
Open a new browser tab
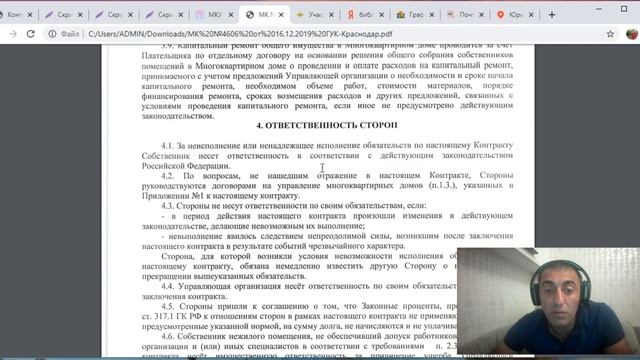tap(552, 15)
